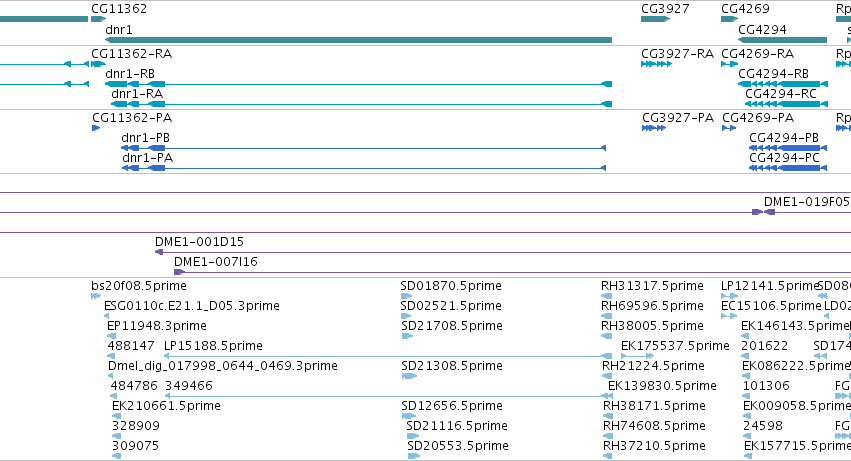Click the DME1-001D15 clone label
Screen dimensions: 851x461
(x=199, y=242)
